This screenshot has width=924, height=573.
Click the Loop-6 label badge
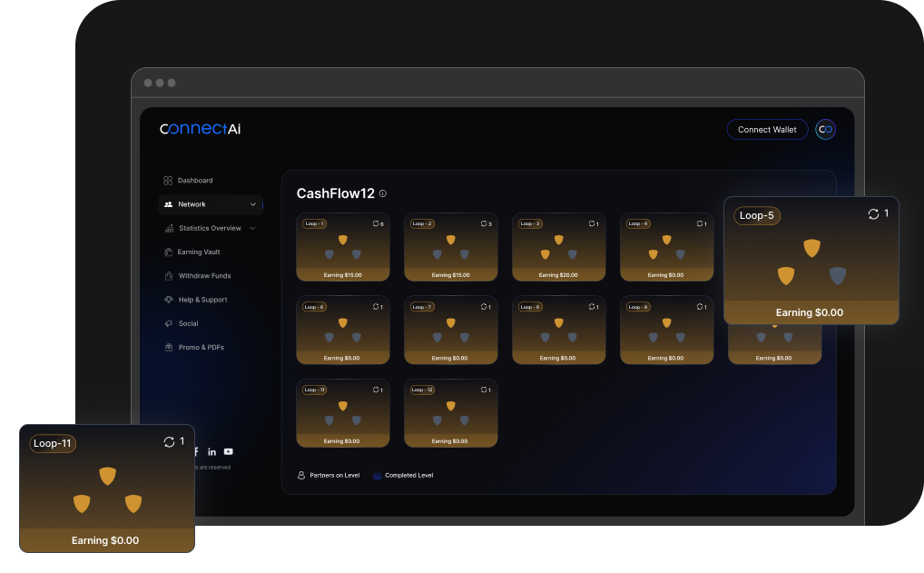(x=314, y=307)
